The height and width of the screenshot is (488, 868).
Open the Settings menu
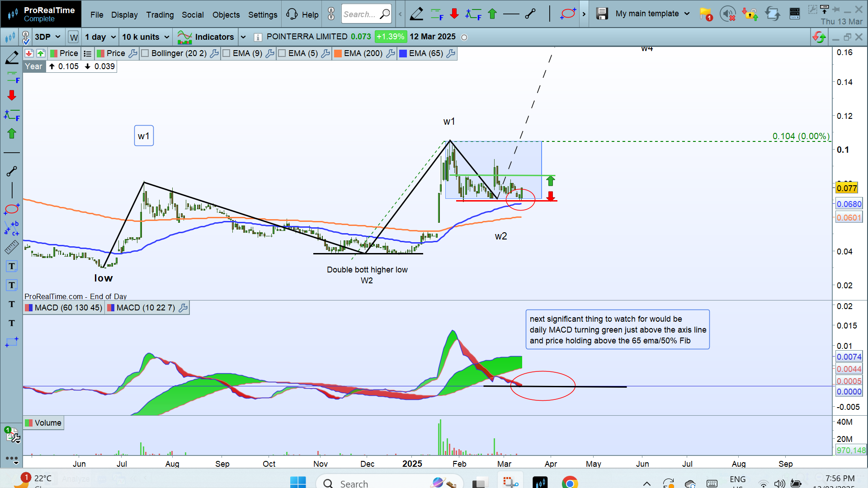tap(263, 15)
